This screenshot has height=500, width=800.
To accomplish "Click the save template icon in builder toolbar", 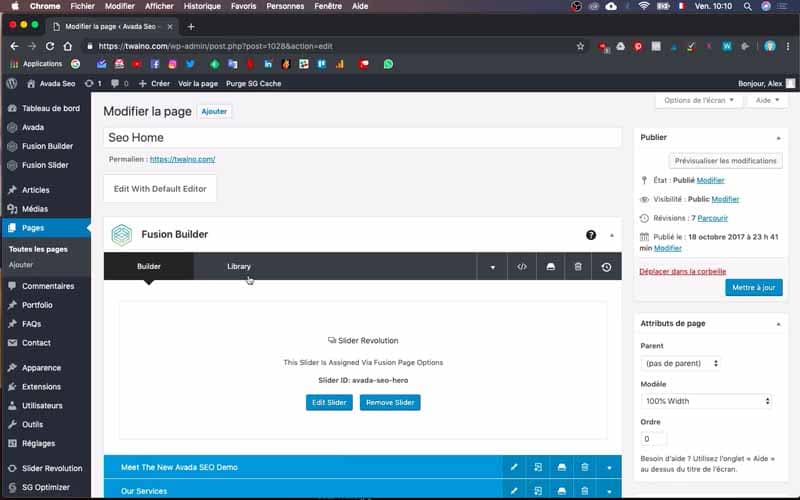I will click(551, 266).
